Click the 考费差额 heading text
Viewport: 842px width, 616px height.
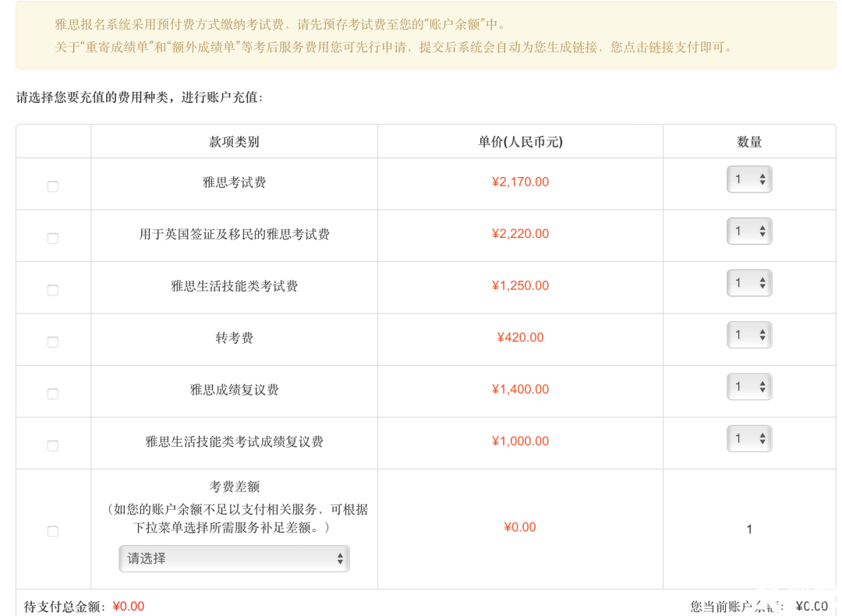234,487
